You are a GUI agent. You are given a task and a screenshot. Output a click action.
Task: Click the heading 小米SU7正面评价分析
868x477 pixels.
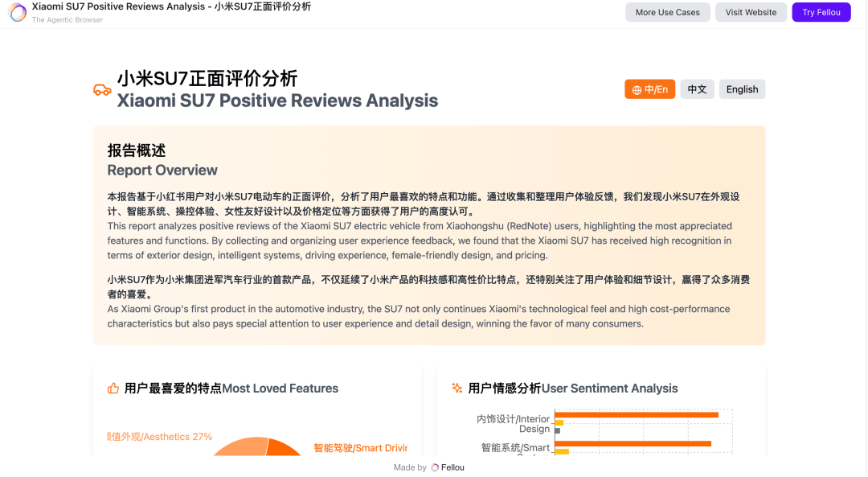tap(207, 79)
